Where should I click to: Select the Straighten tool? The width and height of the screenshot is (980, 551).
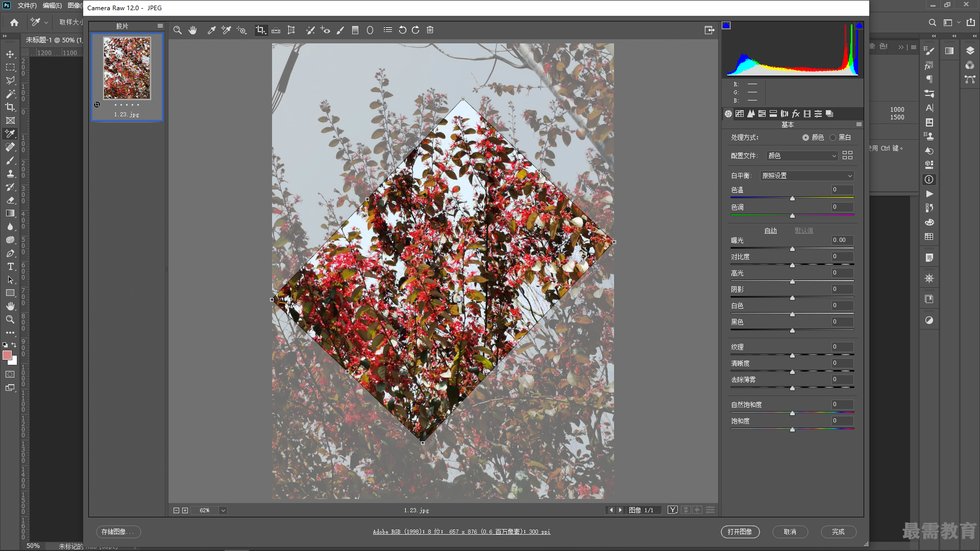[x=276, y=30]
